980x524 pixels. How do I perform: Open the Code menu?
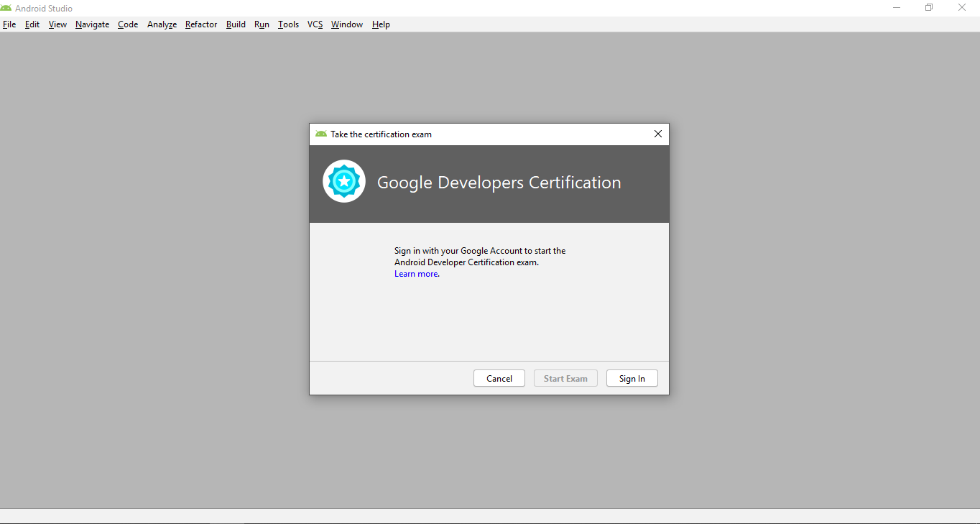point(128,24)
